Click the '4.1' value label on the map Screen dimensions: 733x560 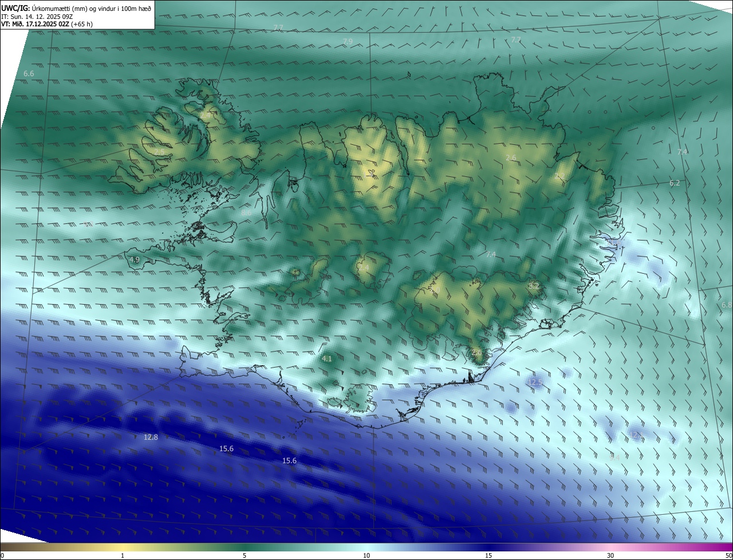pos(327,359)
